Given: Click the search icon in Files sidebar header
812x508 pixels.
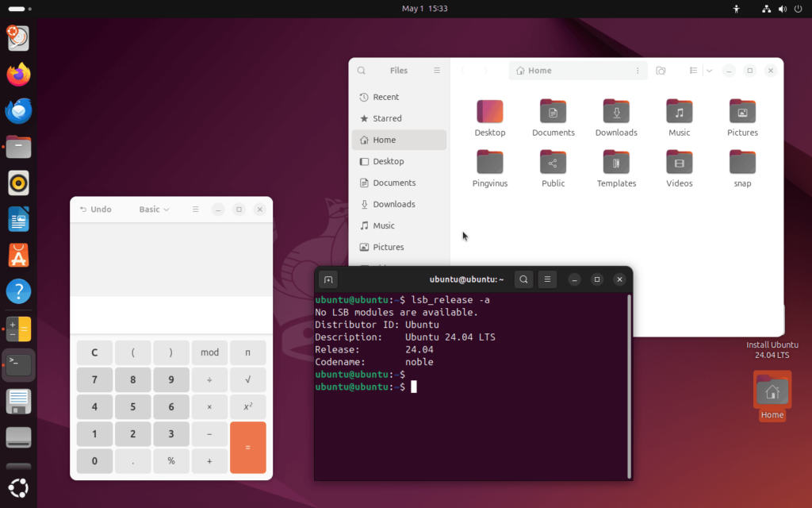Looking at the screenshot, I should [362, 71].
